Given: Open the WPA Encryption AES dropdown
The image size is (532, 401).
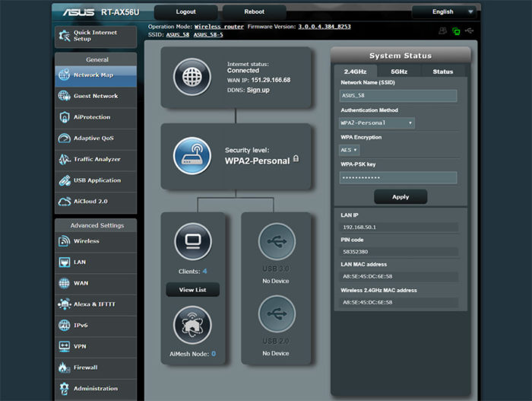Looking at the screenshot, I should pyautogui.click(x=350, y=150).
